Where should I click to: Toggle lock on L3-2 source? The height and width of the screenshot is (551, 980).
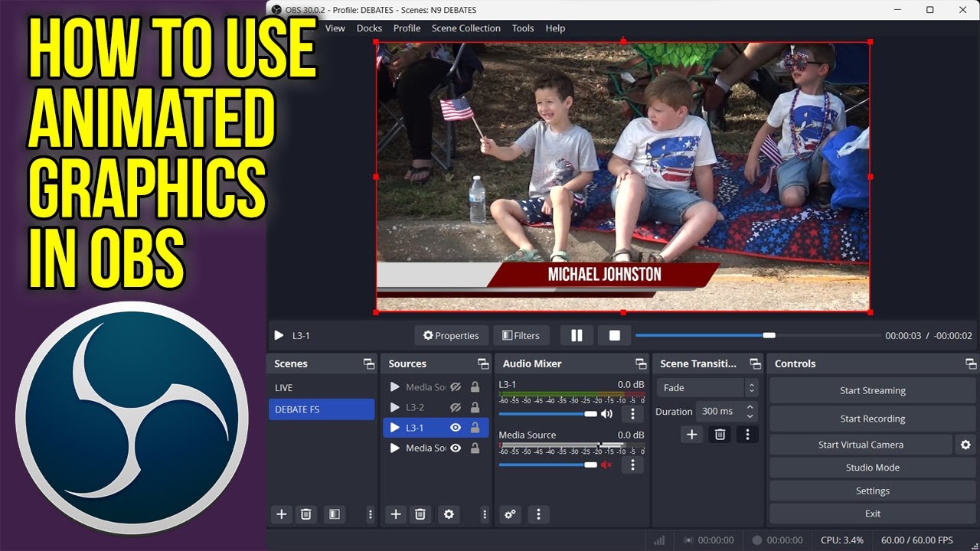point(475,408)
